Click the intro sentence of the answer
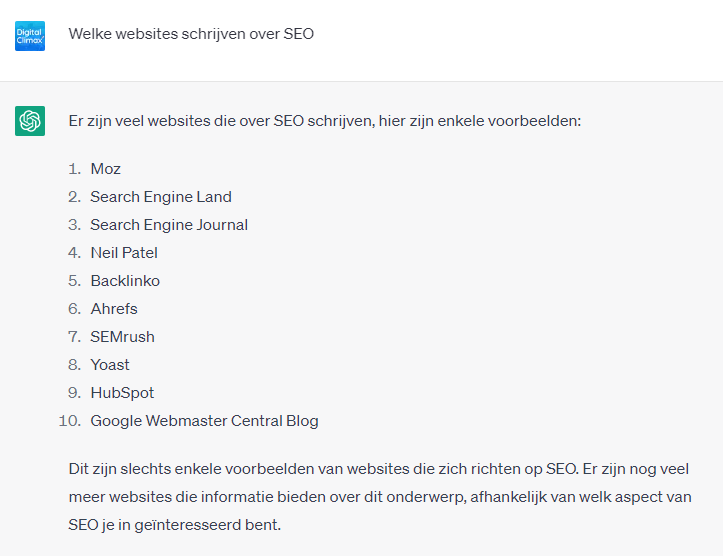Viewport: 723px width, 556px height. tap(325, 121)
